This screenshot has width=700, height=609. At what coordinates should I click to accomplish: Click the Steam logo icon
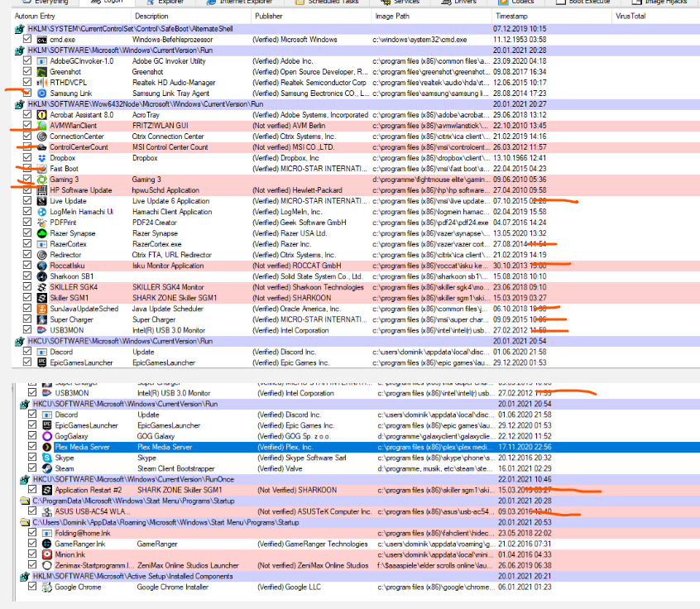point(47,468)
